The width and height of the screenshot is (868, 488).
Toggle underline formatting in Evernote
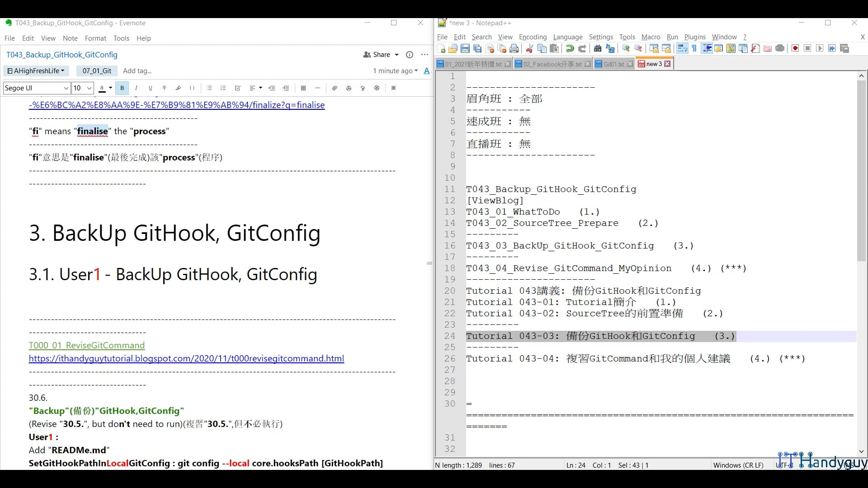point(150,88)
